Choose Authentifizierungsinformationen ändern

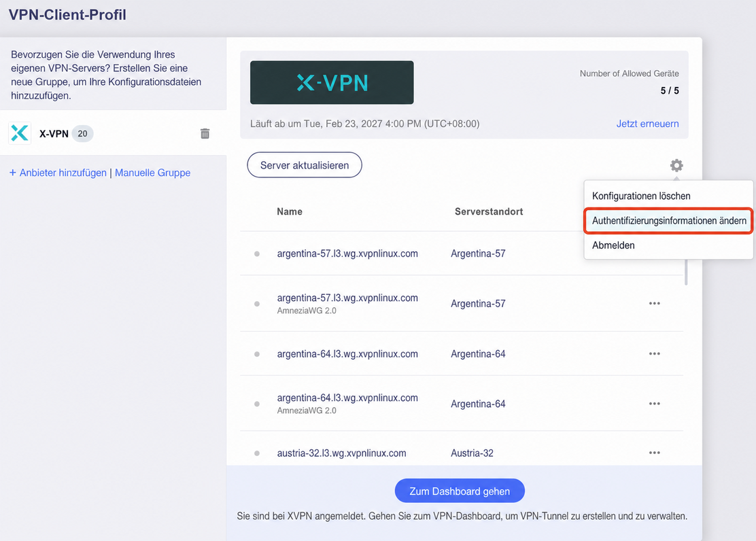[x=668, y=221]
